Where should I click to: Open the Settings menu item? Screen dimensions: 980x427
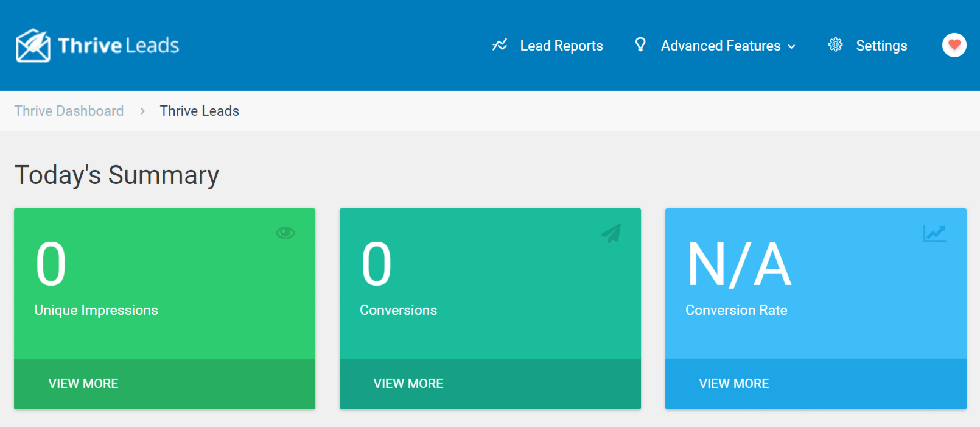click(x=881, y=46)
